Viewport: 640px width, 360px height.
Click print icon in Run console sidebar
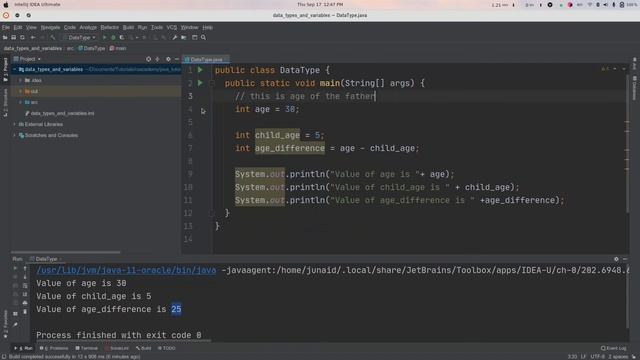[25, 303]
